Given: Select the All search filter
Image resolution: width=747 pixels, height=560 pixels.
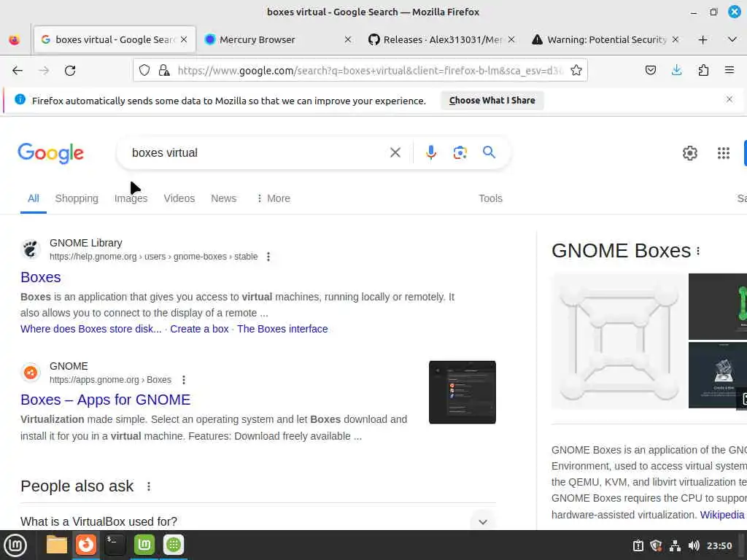Looking at the screenshot, I should point(34,198).
